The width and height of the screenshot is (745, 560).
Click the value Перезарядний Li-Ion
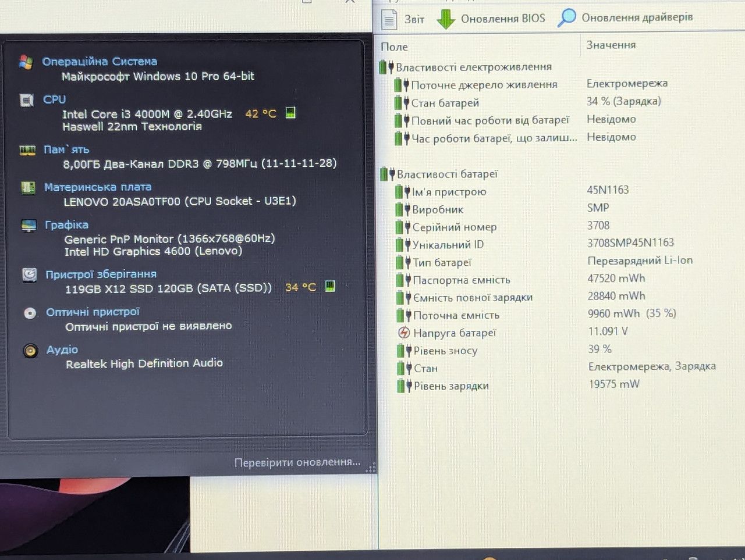coord(640,261)
